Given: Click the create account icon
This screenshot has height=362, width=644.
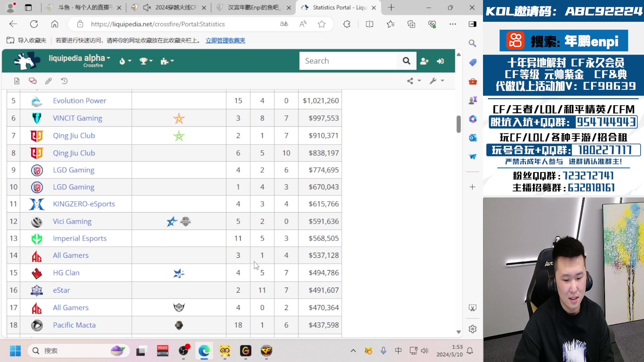Looking at the screenshot, I should click(x=424, y=61).
